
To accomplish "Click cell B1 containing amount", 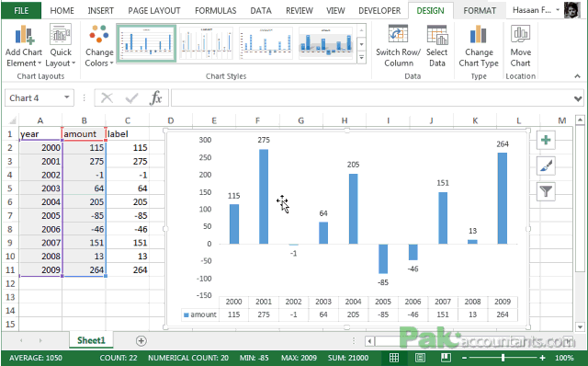I will click(x=84, y=134).
